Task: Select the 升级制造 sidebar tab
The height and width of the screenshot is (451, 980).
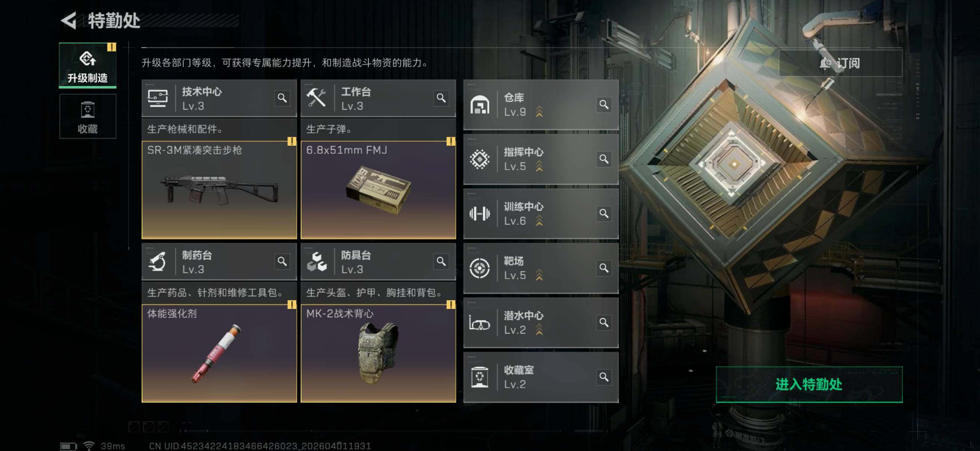Action: [x=87, y=65]
